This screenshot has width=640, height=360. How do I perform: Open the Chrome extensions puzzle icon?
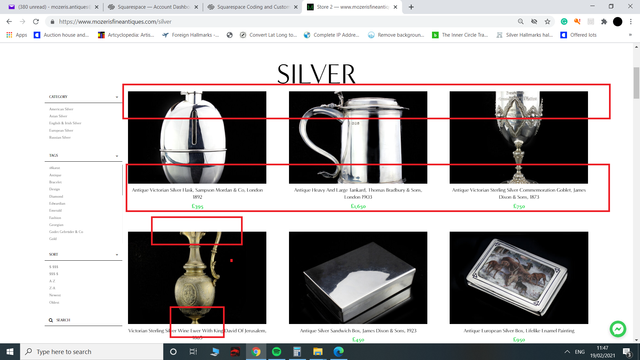[604, 22]
